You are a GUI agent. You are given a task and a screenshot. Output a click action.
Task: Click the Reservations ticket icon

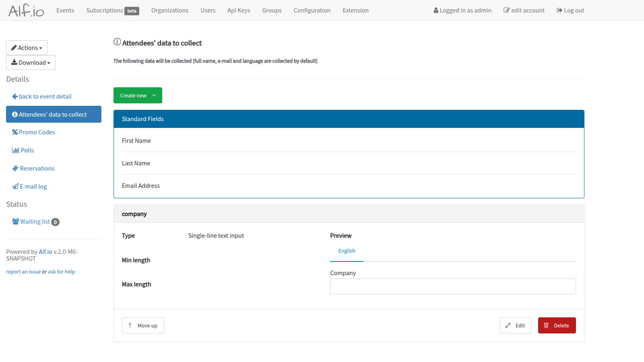[x=15, y=169]
